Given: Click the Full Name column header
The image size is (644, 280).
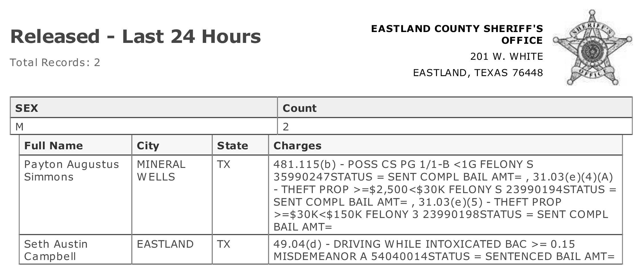Looking at the screenshot, I should tap(75, 145).
